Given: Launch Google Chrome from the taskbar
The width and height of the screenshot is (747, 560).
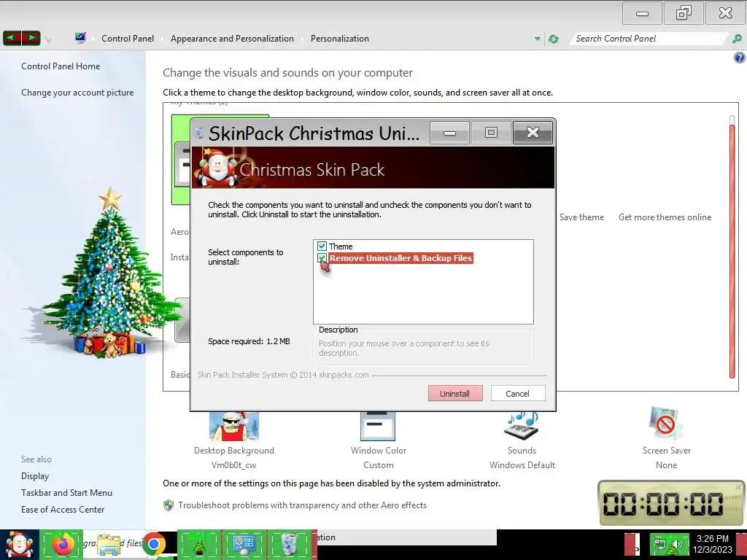Looking at the screenshot, I should (153, 545).
